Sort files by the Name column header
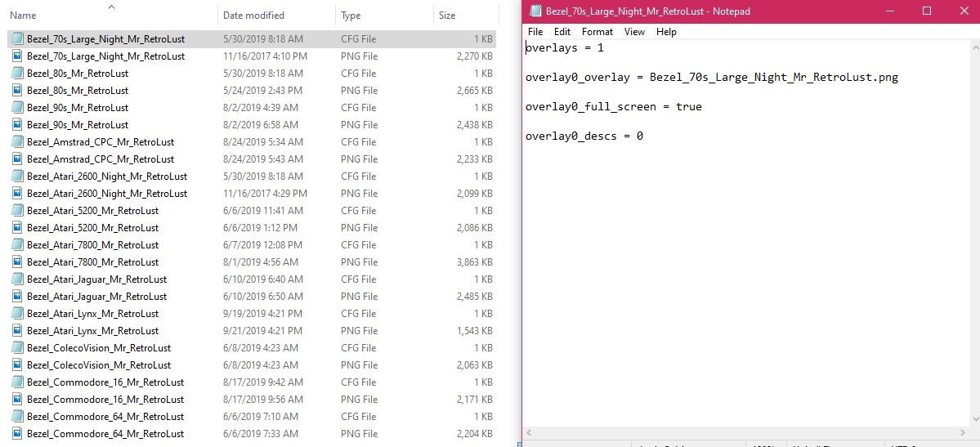This screenshot has width=980, height=447. (x=23, y=16)
